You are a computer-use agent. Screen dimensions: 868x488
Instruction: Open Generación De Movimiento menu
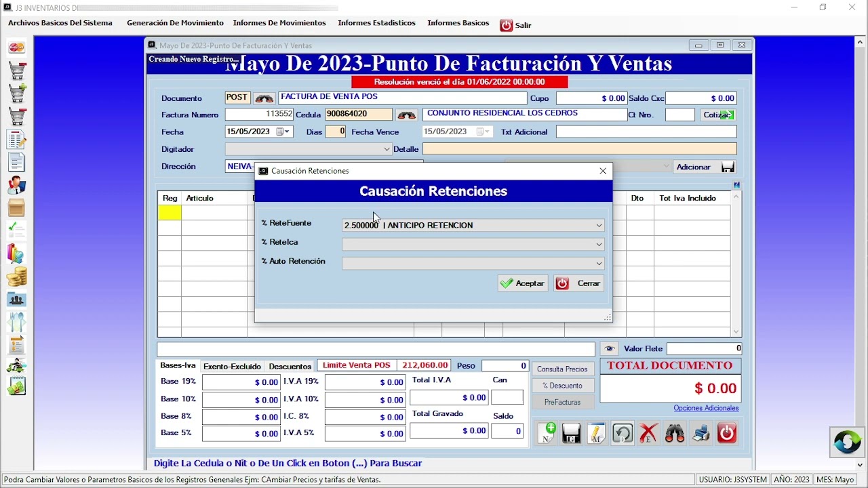pos(175,23)
